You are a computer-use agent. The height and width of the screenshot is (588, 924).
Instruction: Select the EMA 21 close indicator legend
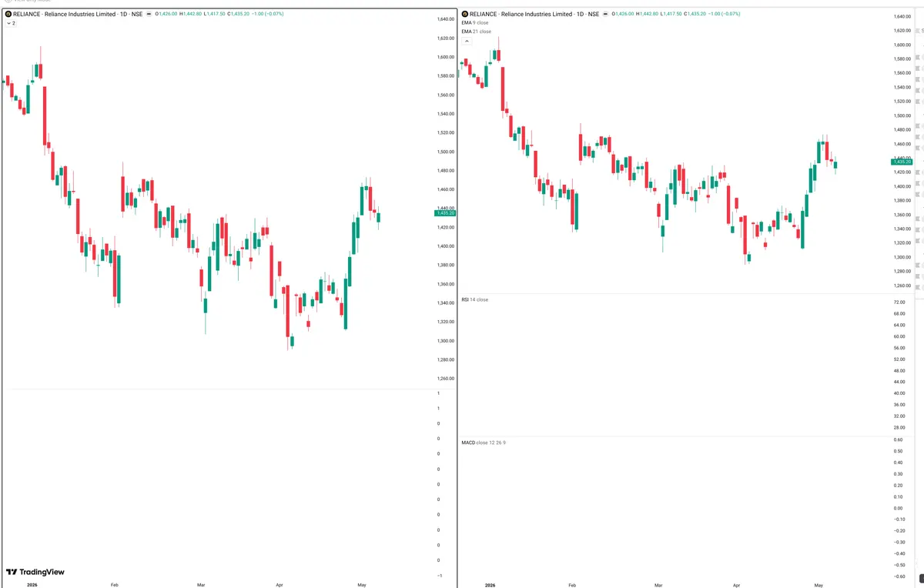[x=476, y=32]
